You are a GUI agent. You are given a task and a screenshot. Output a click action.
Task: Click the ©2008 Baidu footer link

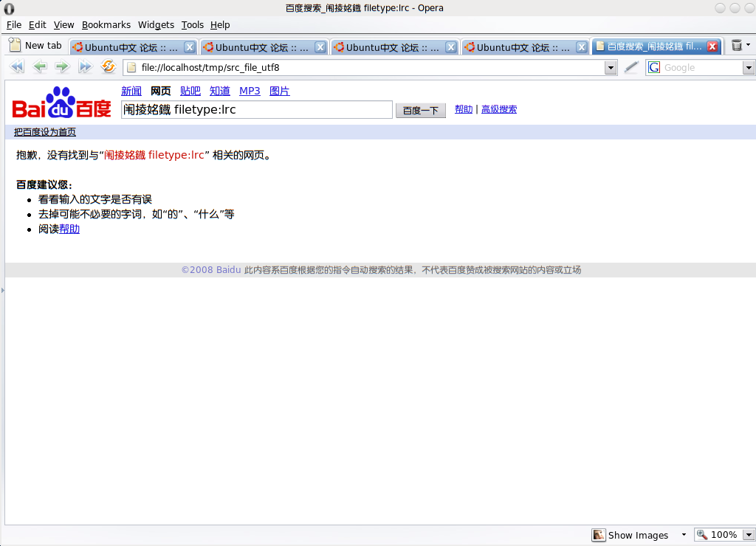click(211, 270)
